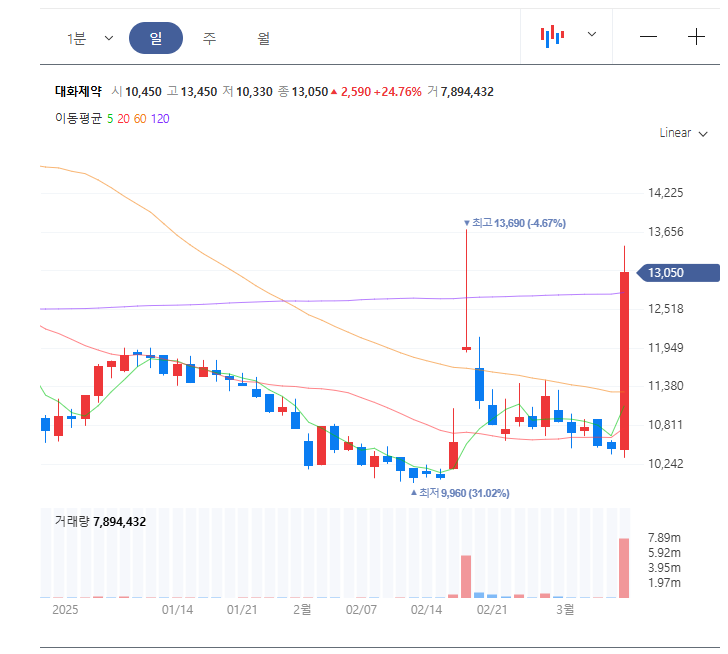Click the candlestick chart type icon
Viewport: 728px width, 654px height.
552,36
